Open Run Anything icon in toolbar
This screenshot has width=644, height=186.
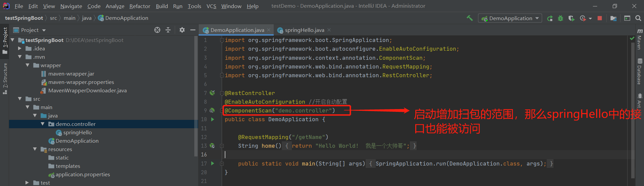click(627, 18)
